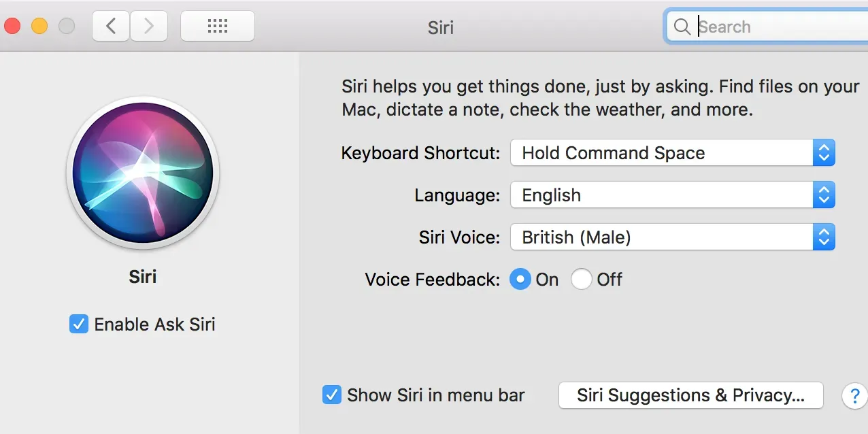Click the search magnifier icon
Screen dimensions: 868x434
tap(682, 27)
